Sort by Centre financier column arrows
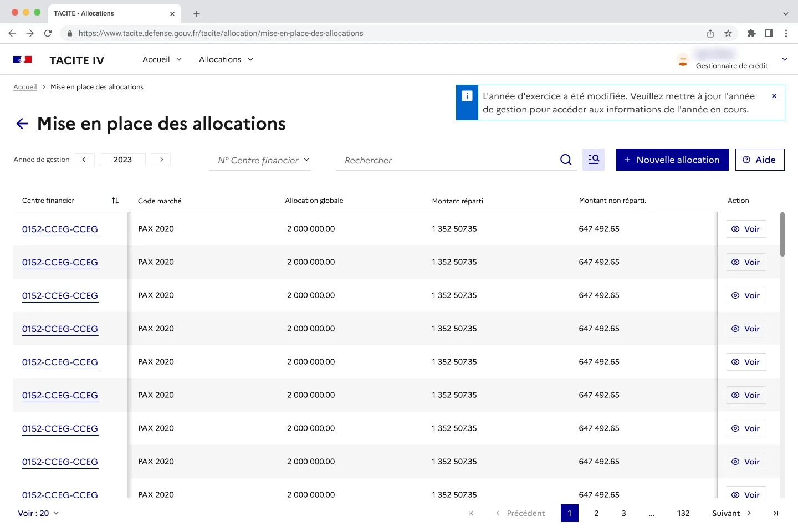The height and width of the screenshot is (532, 798). (115, 201)
